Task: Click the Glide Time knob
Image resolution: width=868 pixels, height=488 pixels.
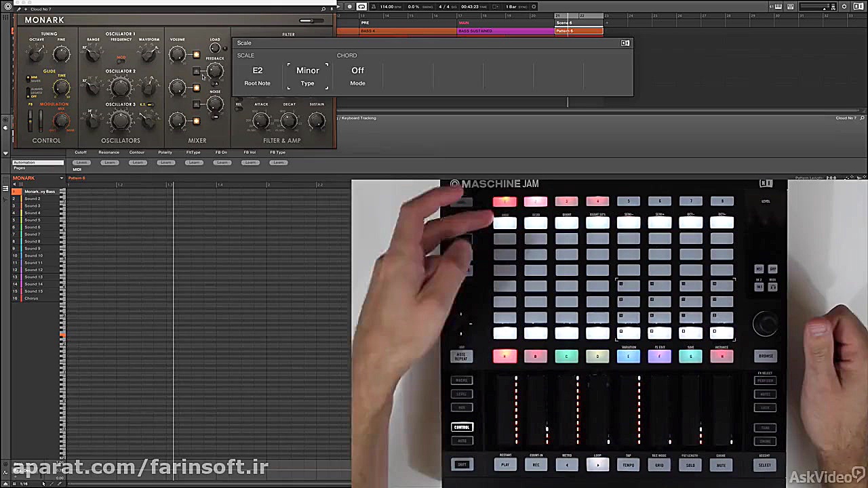Action: [x=61, y=87]
